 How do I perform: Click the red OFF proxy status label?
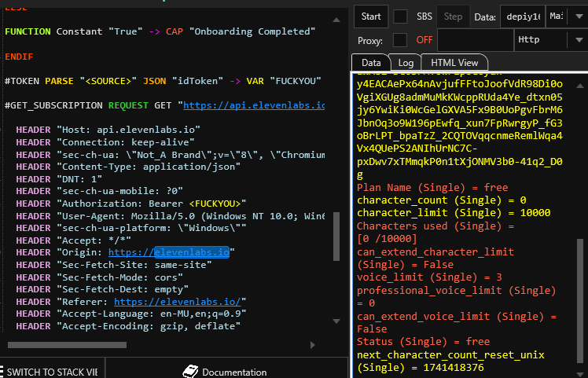[424, 40]
